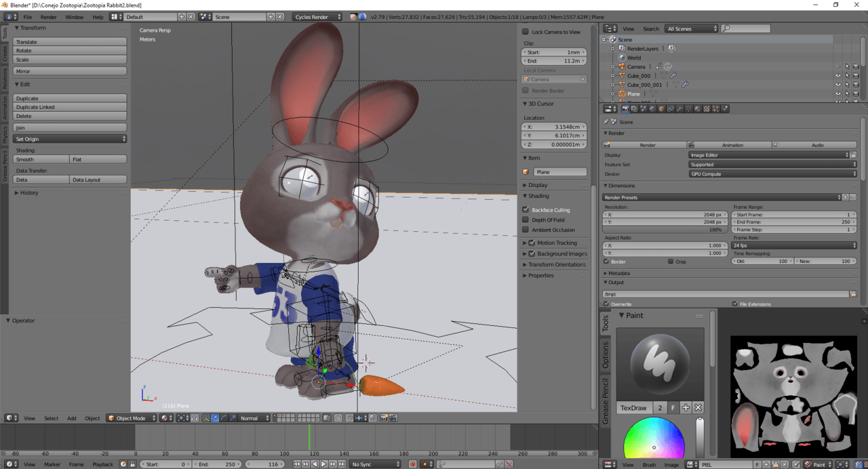
Task: Click the rotate manipulator icon
Action: tap(224, 418)
